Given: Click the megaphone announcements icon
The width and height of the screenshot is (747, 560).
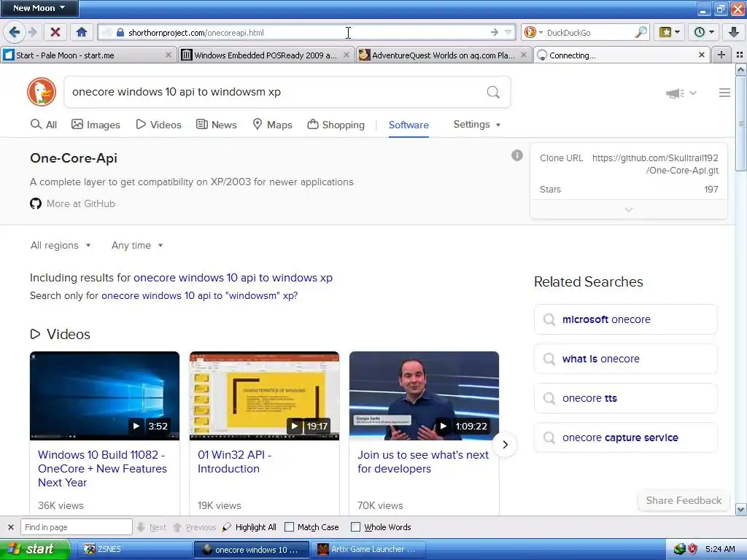Looking at the screenshot, I should [675, 93].
